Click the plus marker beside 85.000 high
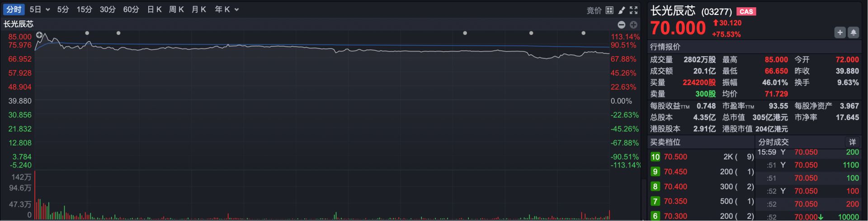Image resolution: width=868 pixels, height=221 pixels. point(39,35)
